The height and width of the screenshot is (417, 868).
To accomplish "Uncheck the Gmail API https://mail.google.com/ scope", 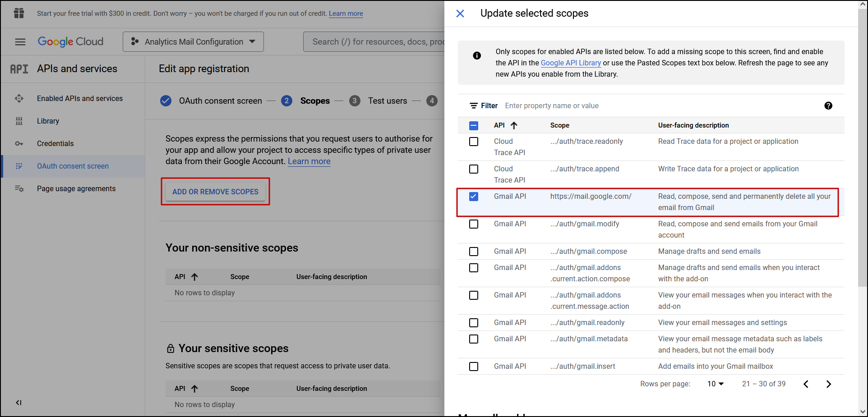I will tap(473, 197).
